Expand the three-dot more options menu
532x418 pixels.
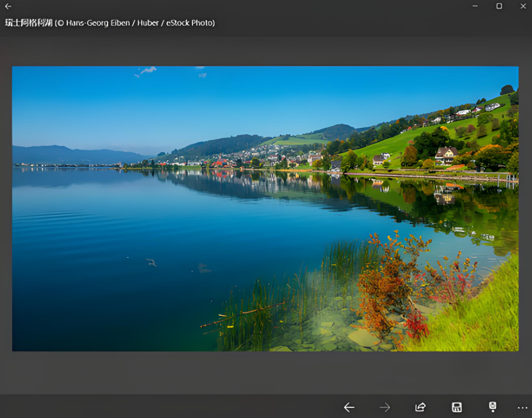522,407
